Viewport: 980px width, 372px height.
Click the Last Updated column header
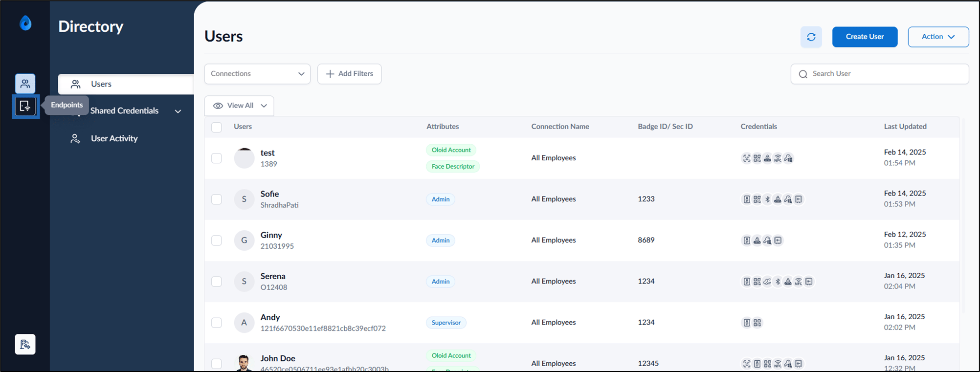coord(905,127)
